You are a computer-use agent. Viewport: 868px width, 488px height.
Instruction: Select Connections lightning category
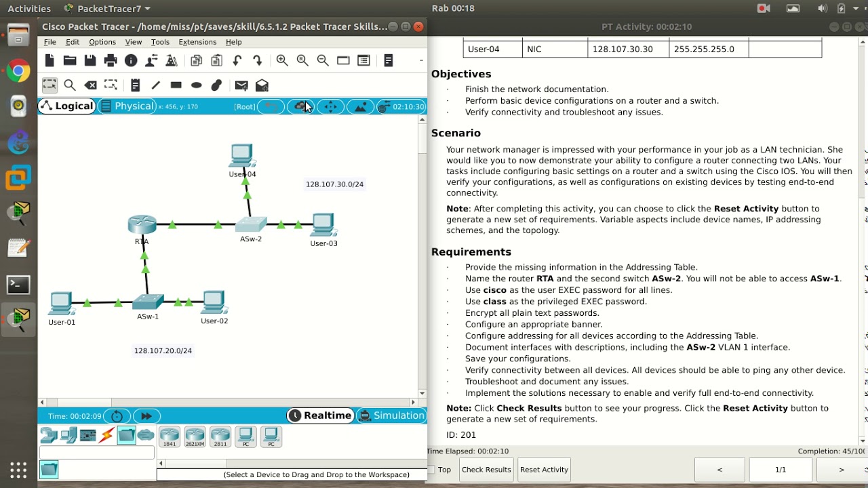coord(106,435)
